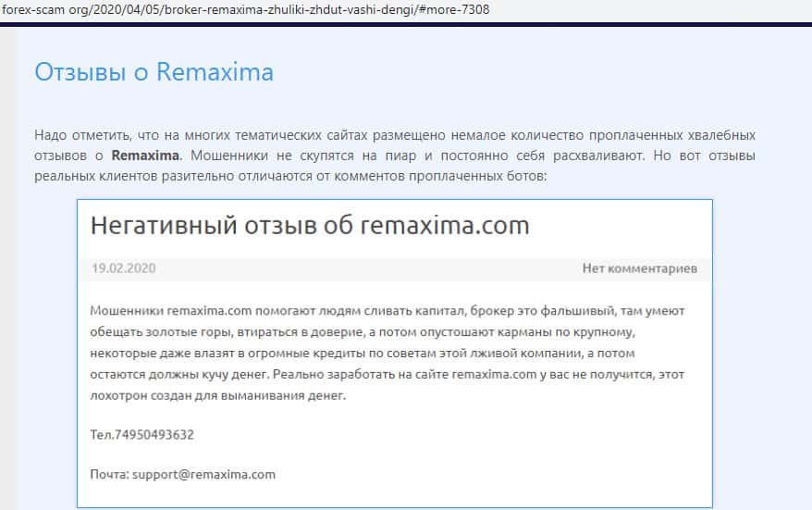The width and height of the screenshot is (812, 510).
Task: Click the line starting 'остаются должны кучу денег'
Action: (x=388, y=375)
